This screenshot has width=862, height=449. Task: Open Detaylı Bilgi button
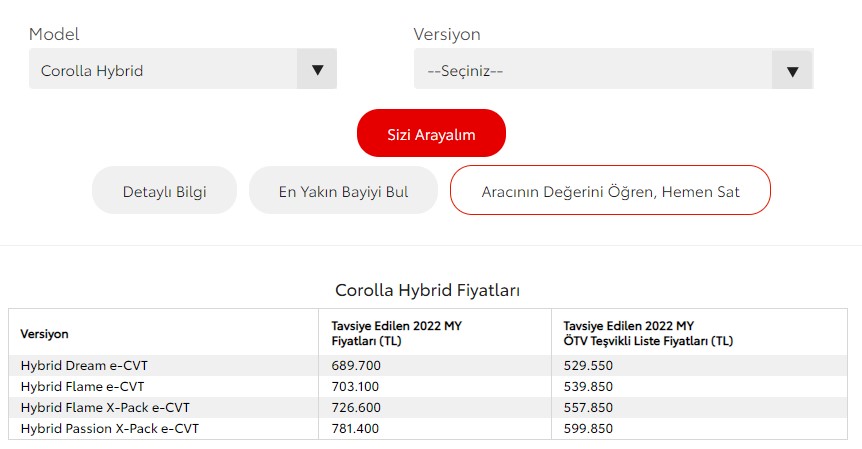(x=164, y=191)
